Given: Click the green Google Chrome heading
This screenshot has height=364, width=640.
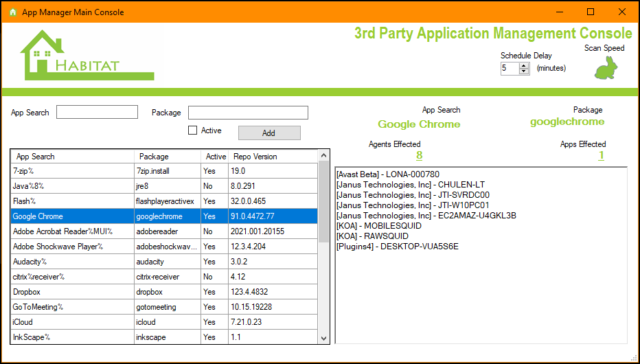Looking at the screenshot, I should [419, 124].
